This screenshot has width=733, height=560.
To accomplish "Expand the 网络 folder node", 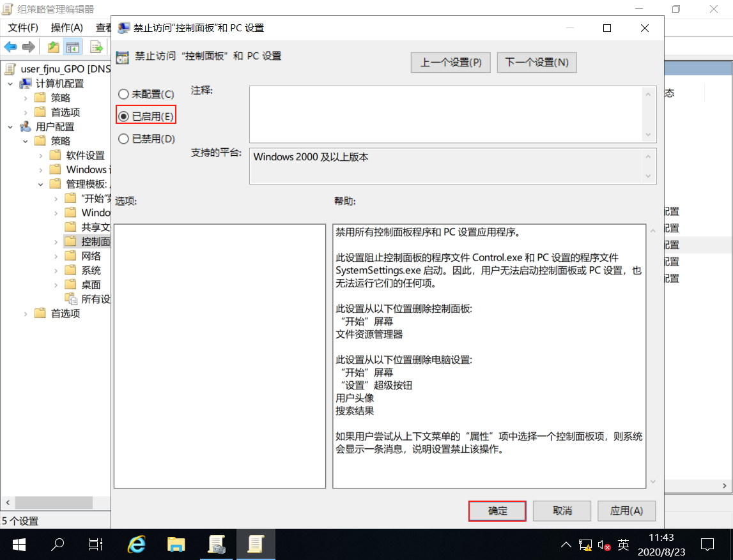I will pyautogui.click(x=56, y=256).
